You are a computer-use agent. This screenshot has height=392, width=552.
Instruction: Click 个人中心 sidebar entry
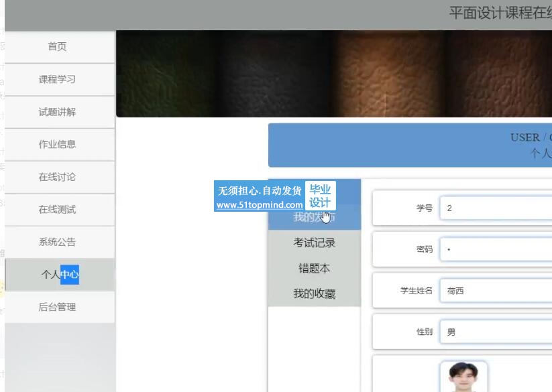pos(60,275)
